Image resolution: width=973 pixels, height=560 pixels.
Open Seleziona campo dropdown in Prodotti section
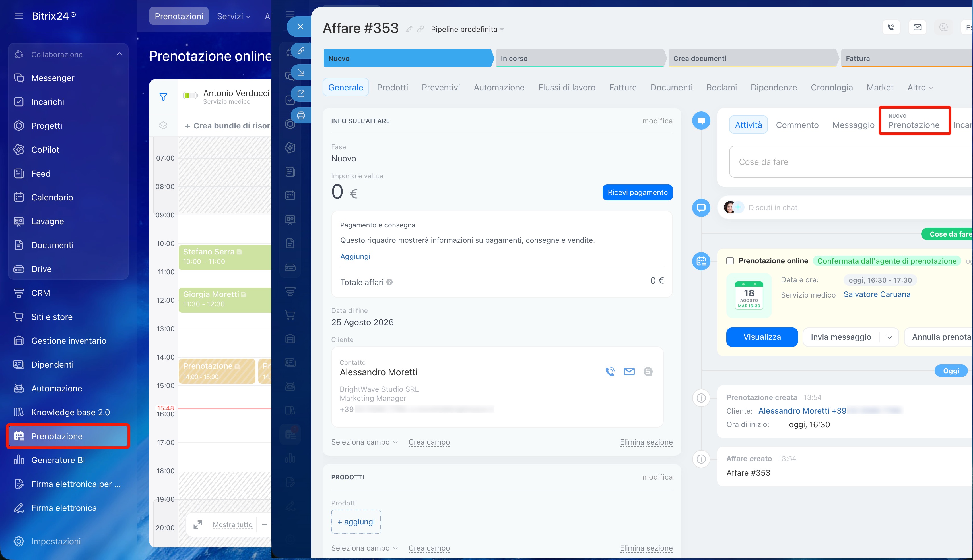pos(364,548)
